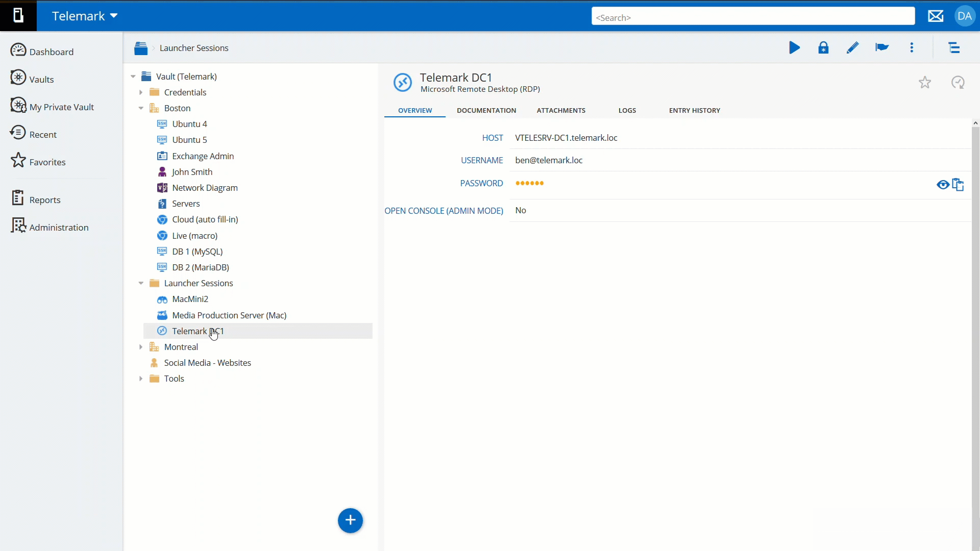Select DB 2 (MariaDB) entry

pyautogui.click(x=200, y=267)
